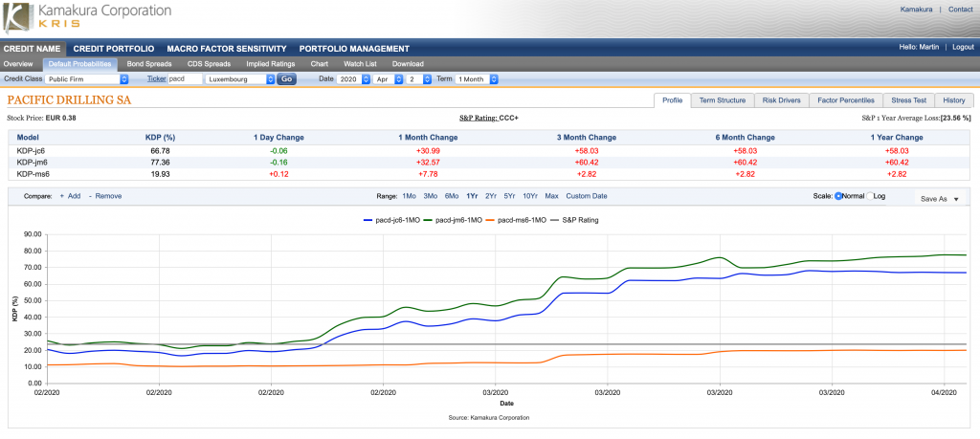Click the KDP value 66.78

(x=161, y=151)
